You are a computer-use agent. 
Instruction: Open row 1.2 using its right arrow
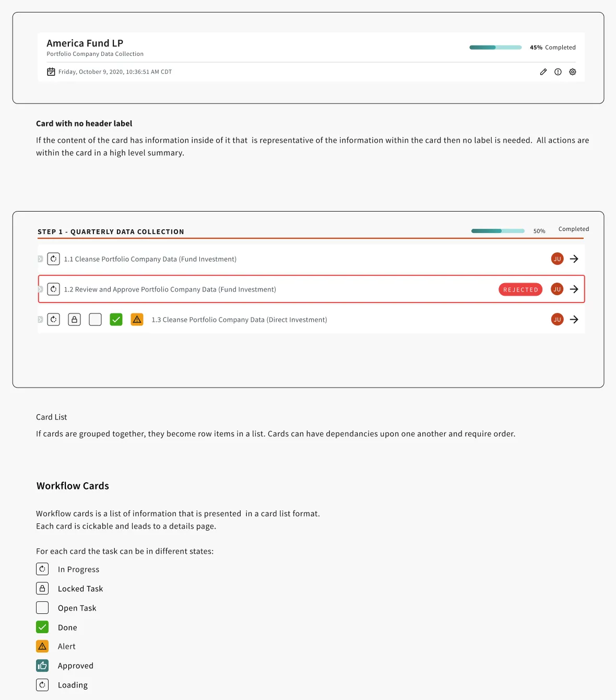tap(574, 289)
